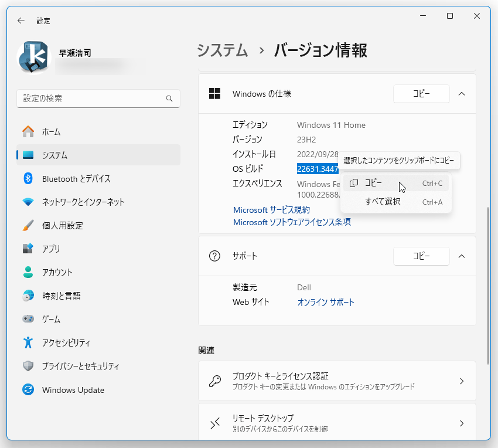Open the ネットワークとインターネット Wi-Fi icon
The image size is (498, 448).
pyautogui.click(x=28, y=202)
